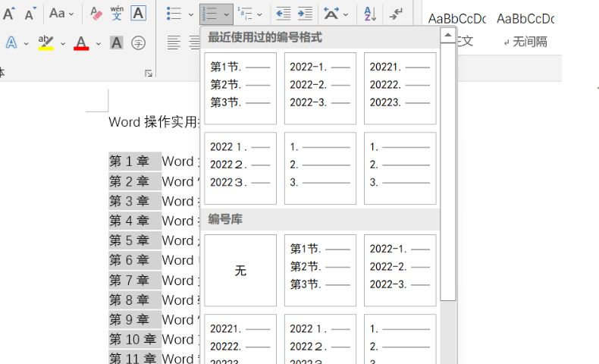Screen dimensions: 599x364
Task: Apply the yellow text highlight color
Action: [x=45, y=42]
